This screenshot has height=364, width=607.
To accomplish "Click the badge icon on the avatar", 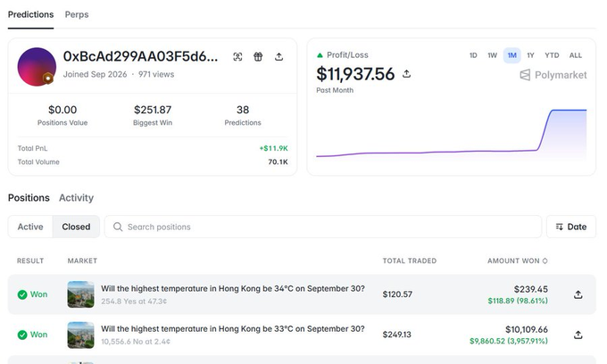I will (x=47, y=79).
